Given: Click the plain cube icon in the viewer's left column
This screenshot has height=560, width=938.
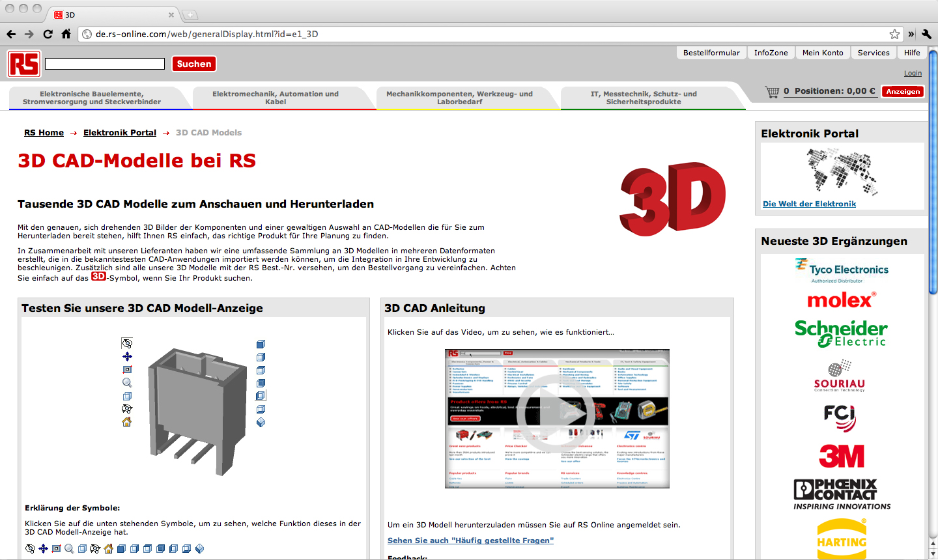Looking at the screenshot, I should pos(127,396).
